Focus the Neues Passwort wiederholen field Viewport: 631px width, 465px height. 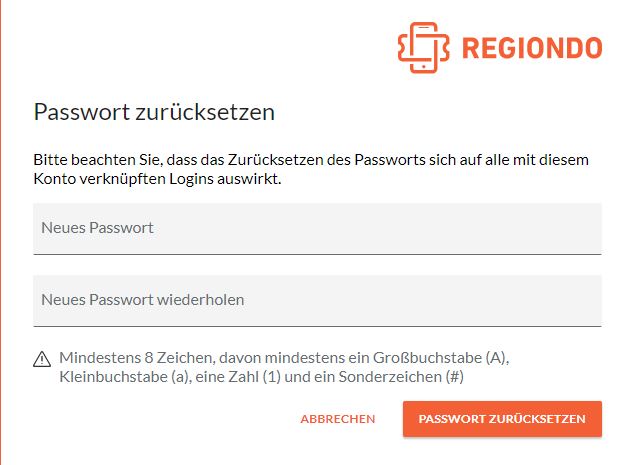[317, 301]
